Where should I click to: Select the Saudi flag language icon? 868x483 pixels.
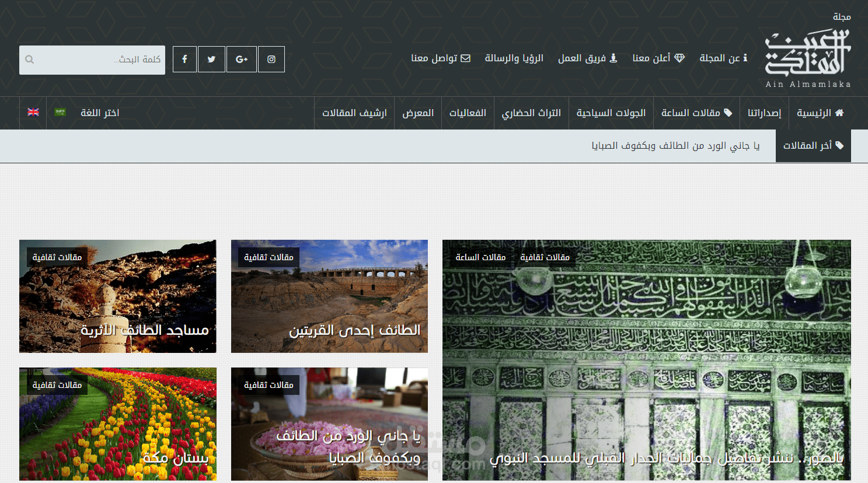[x=61, y=112]
